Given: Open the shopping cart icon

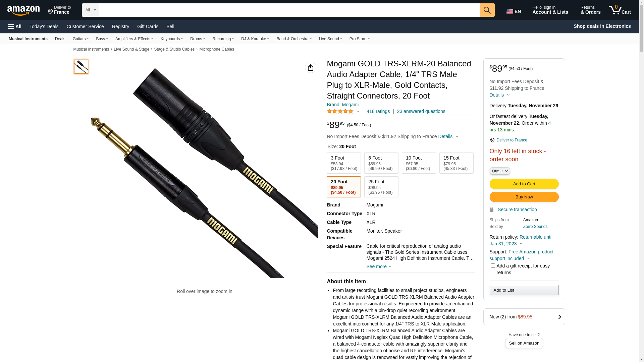Looking at the screenshot, I should point(620,10).
